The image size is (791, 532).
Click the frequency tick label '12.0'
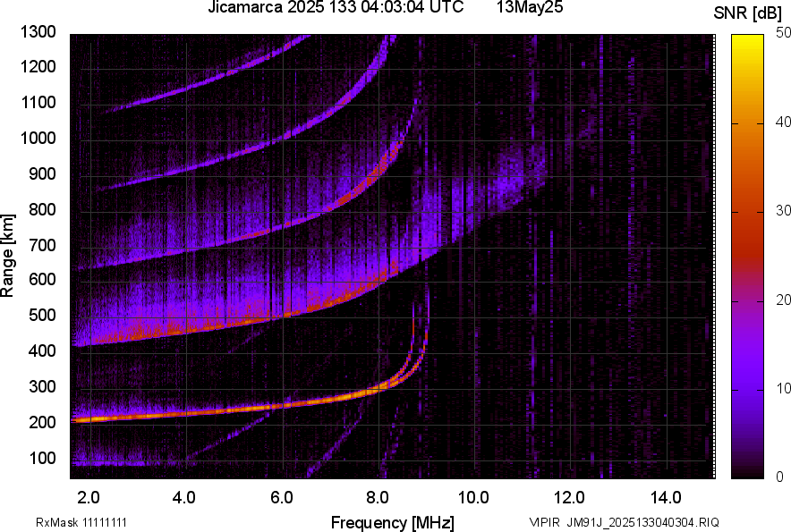570,498
